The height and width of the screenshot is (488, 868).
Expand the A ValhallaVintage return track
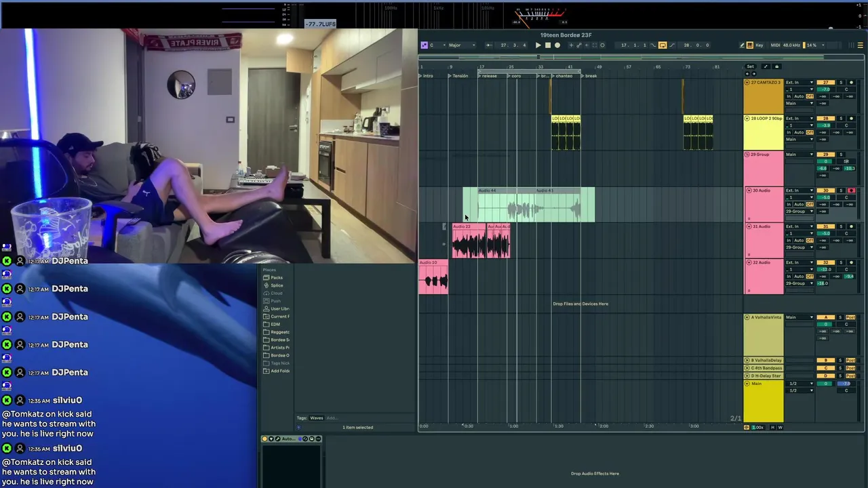pyautogui.click(x=747, y=317)
